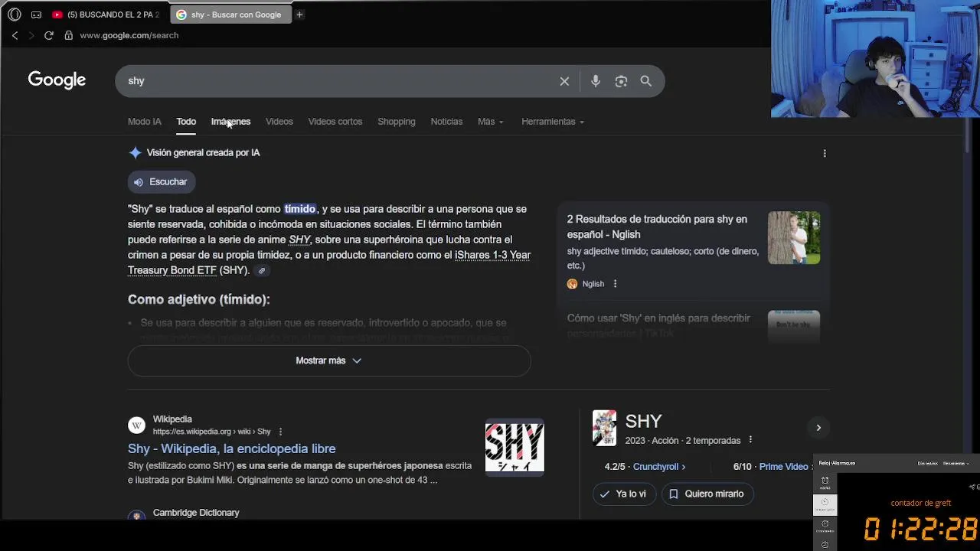Open AI overview three-dot options
Image resolution: width=980 pixels, height=551 pixels.
point(825,153)
